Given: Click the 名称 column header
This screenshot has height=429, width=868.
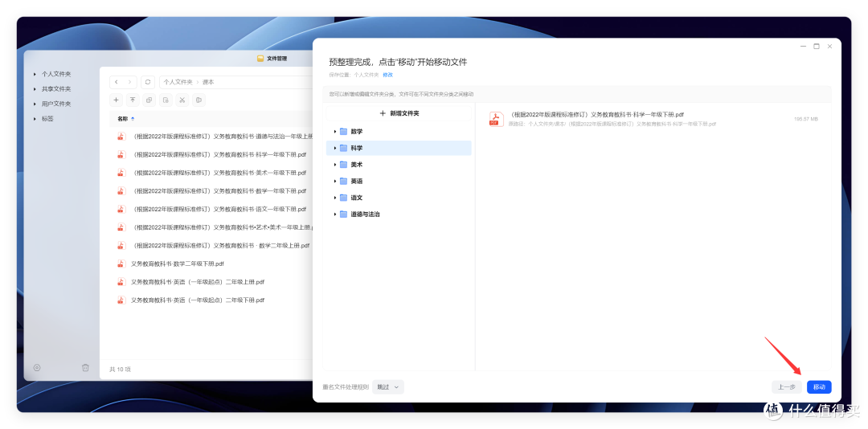Looking at the screenshot, I should (x=122, y=119).
